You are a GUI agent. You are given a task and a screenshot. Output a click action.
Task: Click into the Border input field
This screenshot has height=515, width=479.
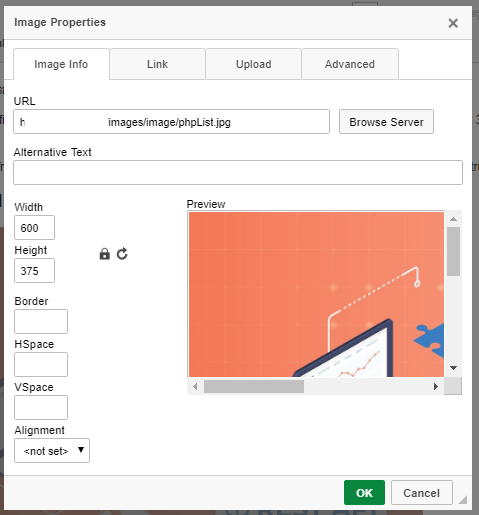(41, 321)
